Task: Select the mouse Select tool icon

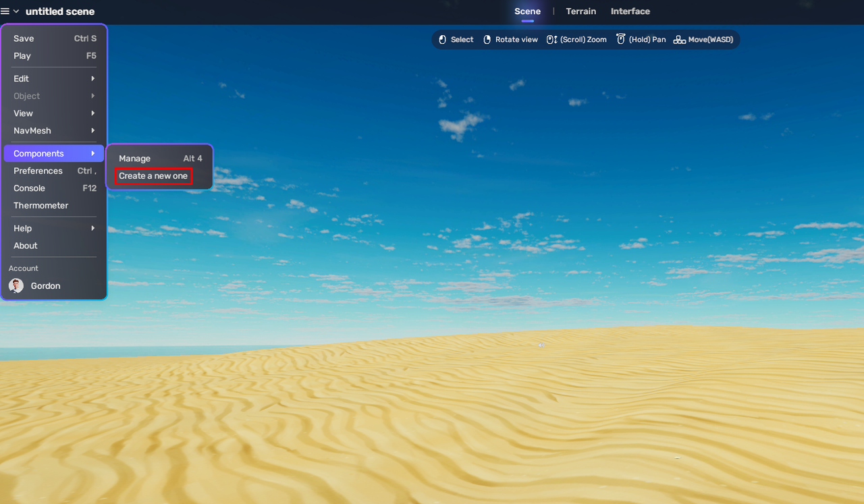Action: [x=442, y=39]
